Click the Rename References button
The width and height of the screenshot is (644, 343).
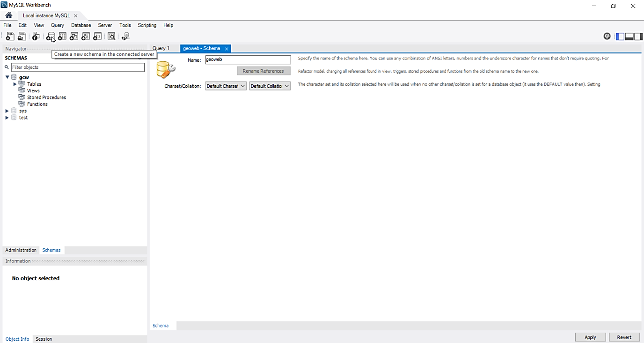[x=263, y=71]
